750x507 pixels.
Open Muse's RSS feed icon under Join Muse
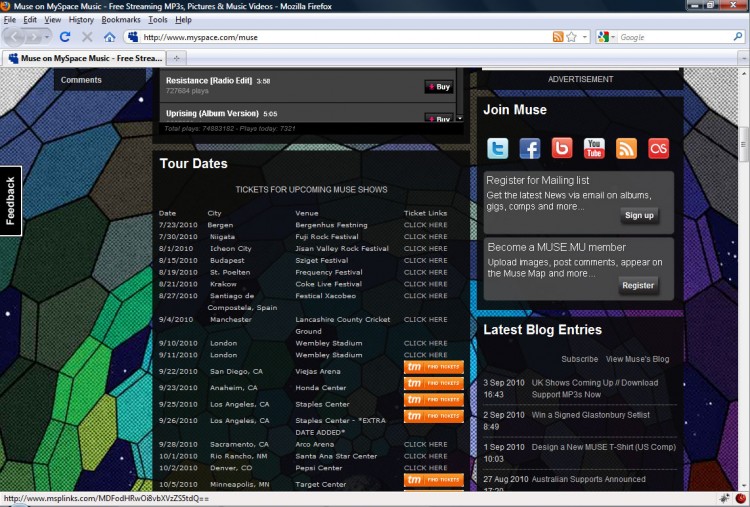click(626, 148)
